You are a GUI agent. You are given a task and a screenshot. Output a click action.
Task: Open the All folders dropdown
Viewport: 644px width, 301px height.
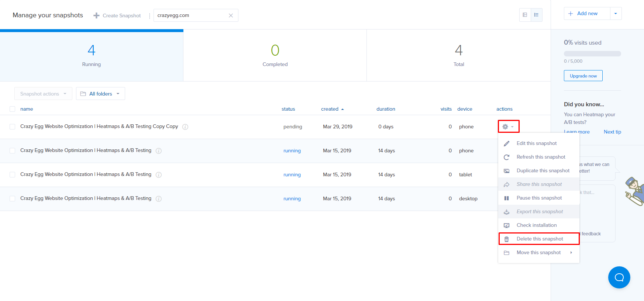coord(100,94)
